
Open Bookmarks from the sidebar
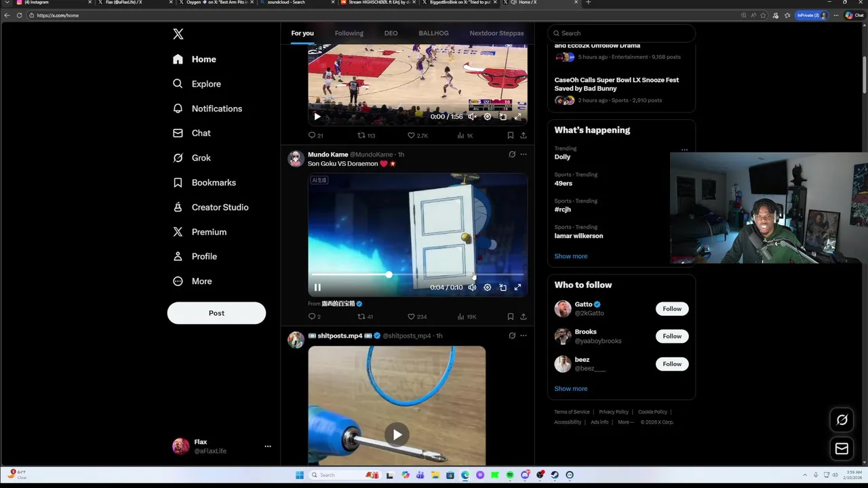point(204,182)
